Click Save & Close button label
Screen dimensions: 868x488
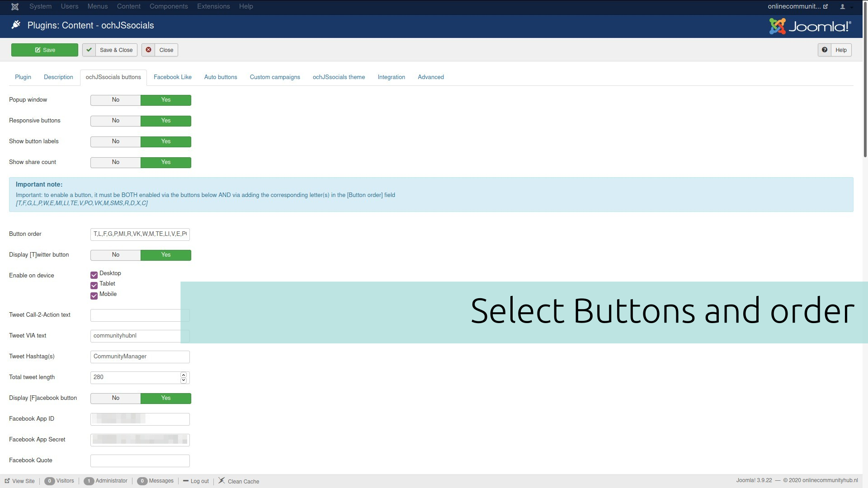click(116, 50)
